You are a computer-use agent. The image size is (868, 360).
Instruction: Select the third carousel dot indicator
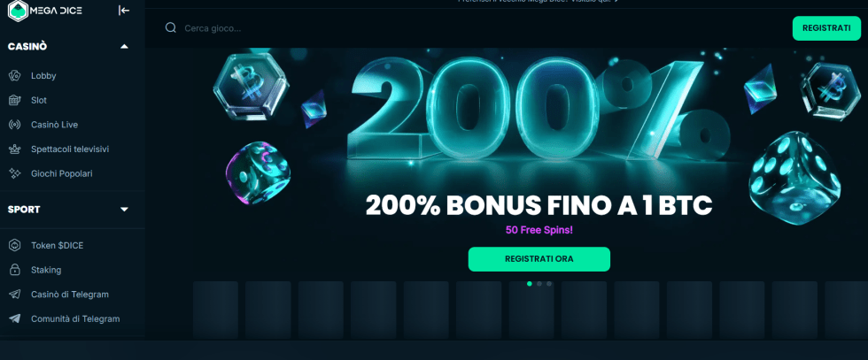[549, 284]
